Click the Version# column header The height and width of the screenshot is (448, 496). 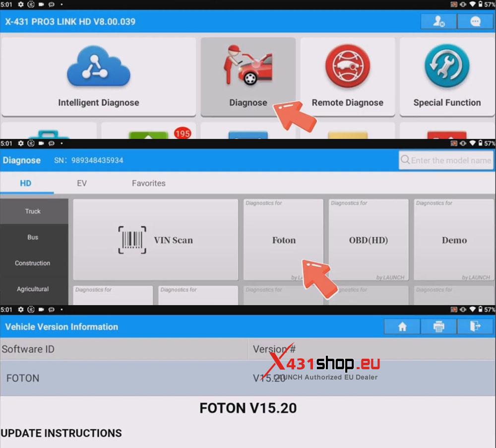[x=372, y=349]
